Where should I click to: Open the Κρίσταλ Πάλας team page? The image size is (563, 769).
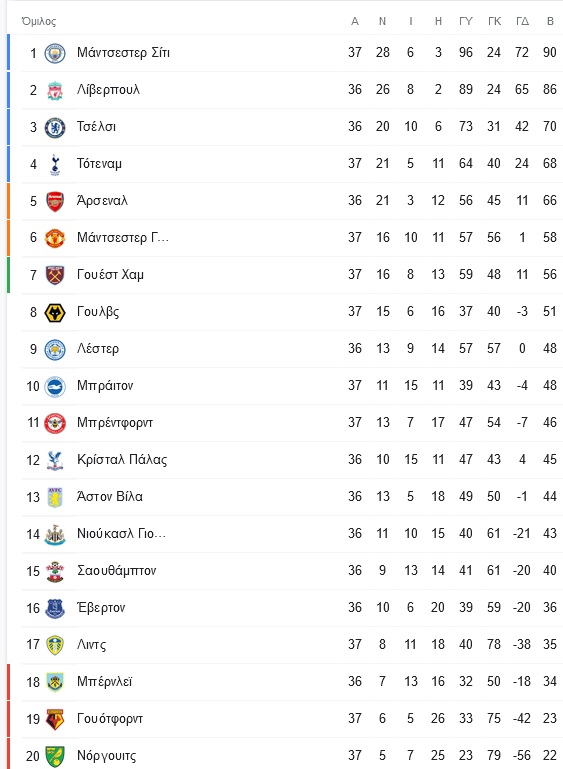point(122,460)
